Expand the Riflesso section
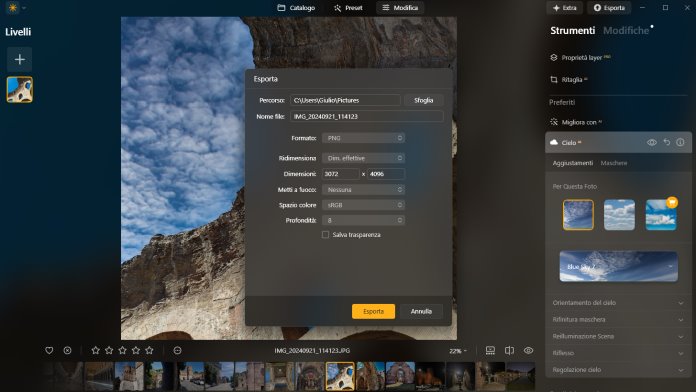This screenshot has width=696, height=392. tap(618, 353)
